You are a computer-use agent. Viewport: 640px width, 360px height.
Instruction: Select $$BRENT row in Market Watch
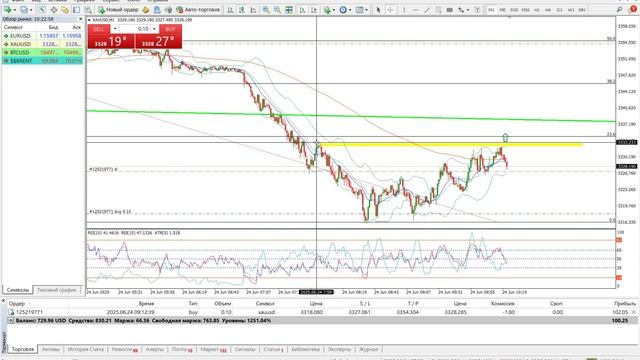42,61
